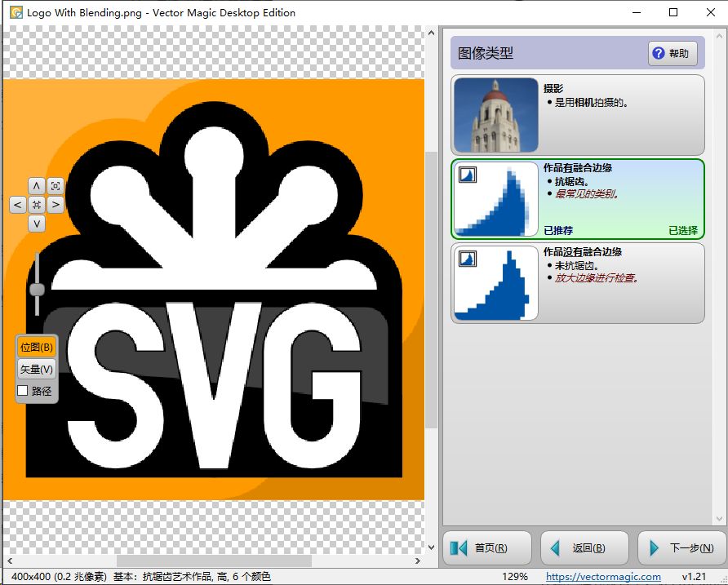The width and height of the screenshot is (728, 585).
Task: Click the right panel scrollbar up arrow
Action: click(x=719, y=35)
